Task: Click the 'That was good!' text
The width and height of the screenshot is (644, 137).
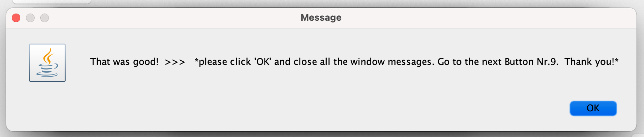Action: coord(124,62)
